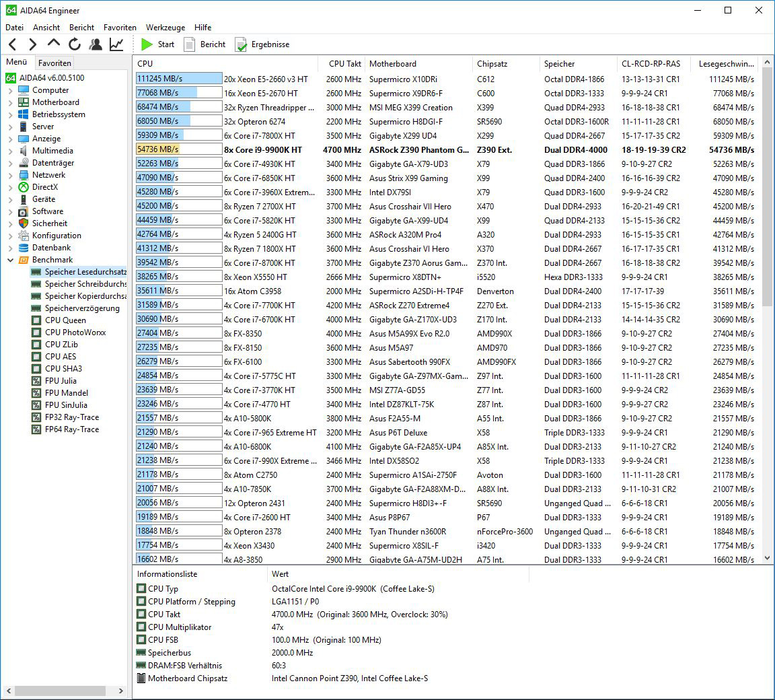Image resolution: width=775 pixels, height=700 pixels.
Task: Go back with the left arrow toolbar icon
Action: click(13, 44)
